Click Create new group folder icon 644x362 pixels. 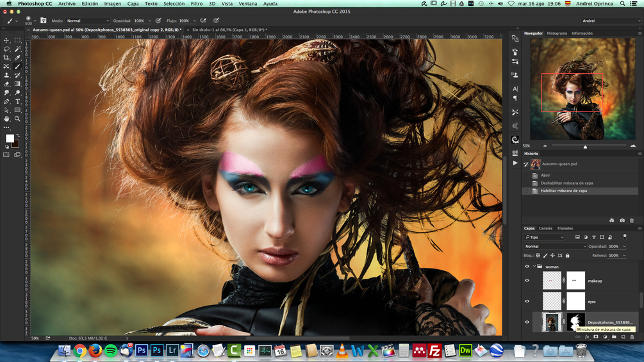pyautogui.click(x=614, y=337)
